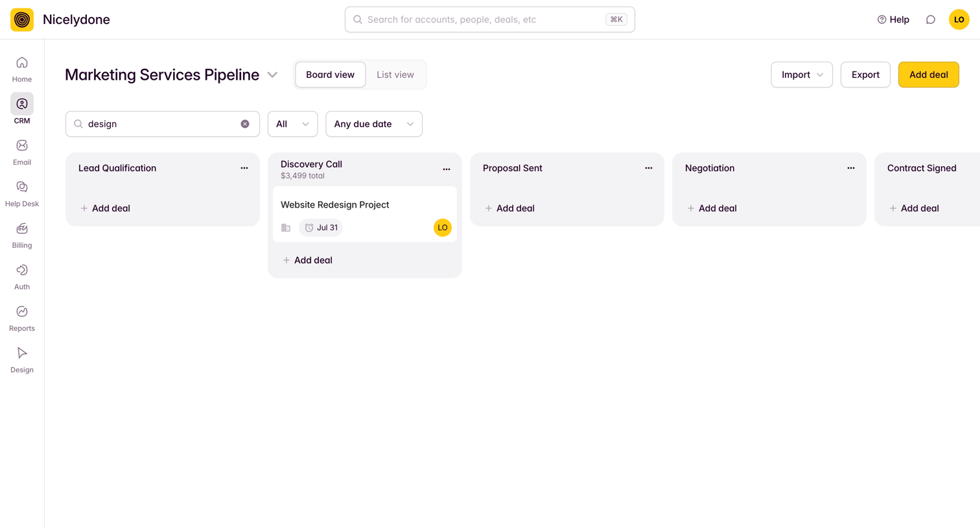Image resolution: width=980 pixels, height=528 pixels.
Task: Click the company icon on deal card
Action: tap(286, 228)
